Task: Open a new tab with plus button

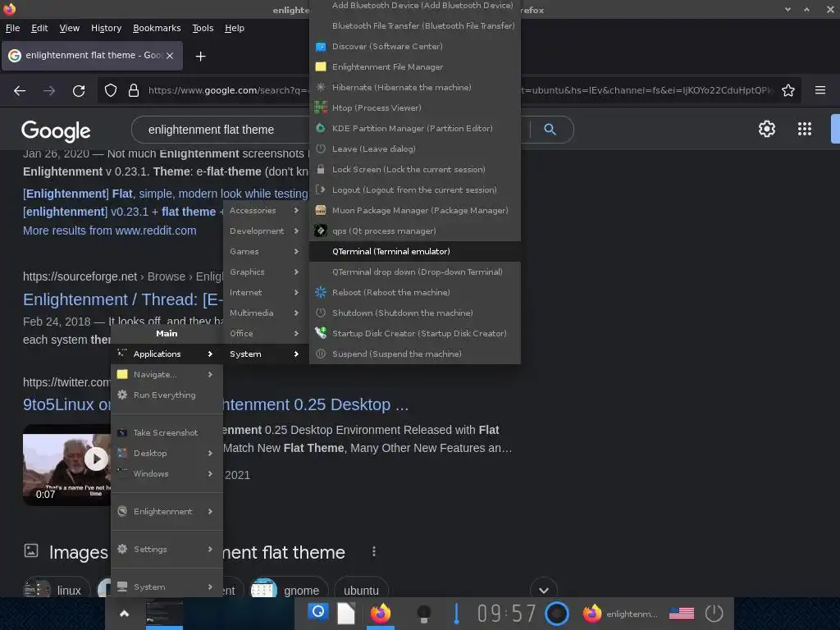Action: coord(200,57)
